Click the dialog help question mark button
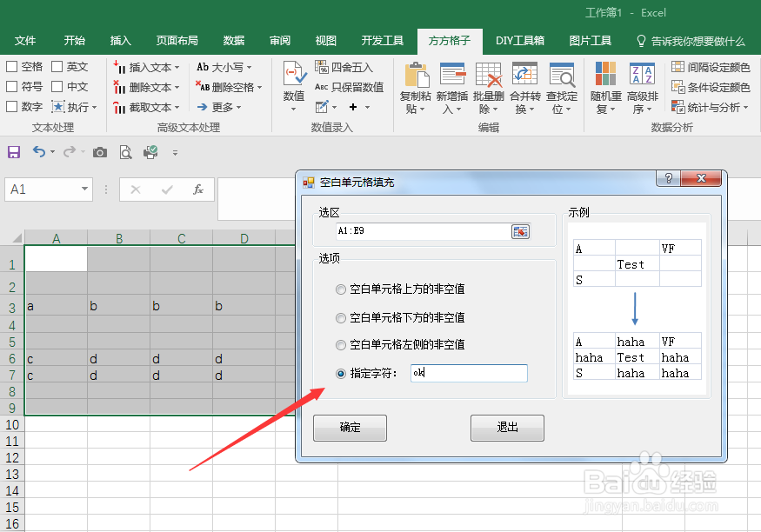Image resolution: width=761 pixels, height=532 pixels. pyautogui.click(x=668, y=178)
